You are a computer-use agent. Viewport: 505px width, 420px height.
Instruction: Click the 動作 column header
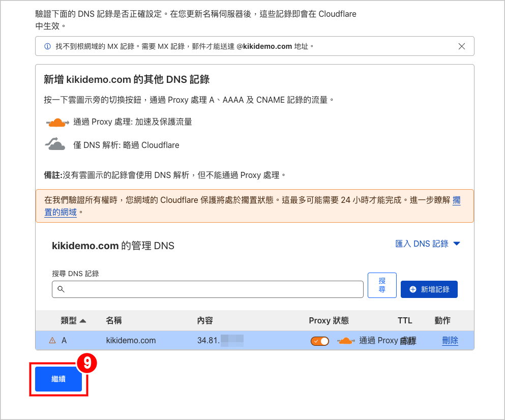[x=442, y=320]
